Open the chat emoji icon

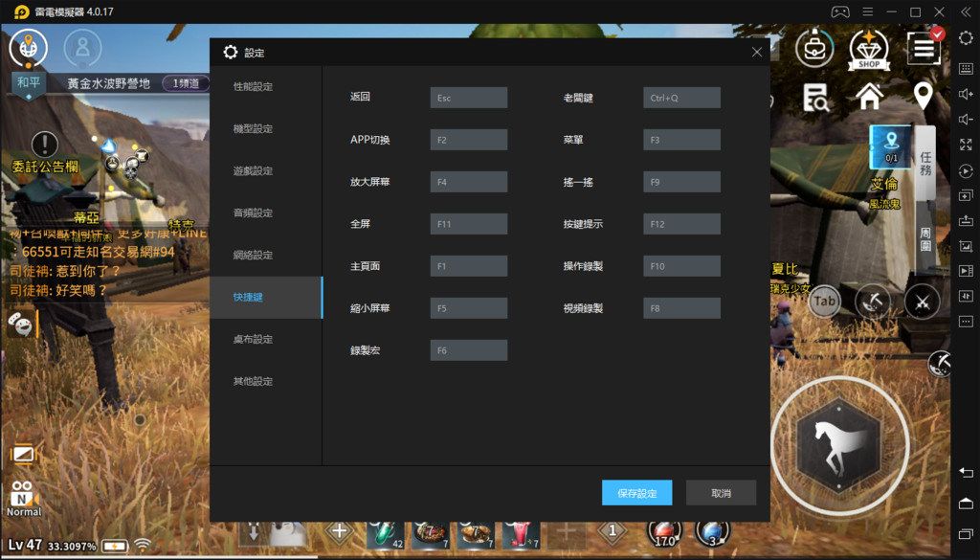tap(21, 324)
